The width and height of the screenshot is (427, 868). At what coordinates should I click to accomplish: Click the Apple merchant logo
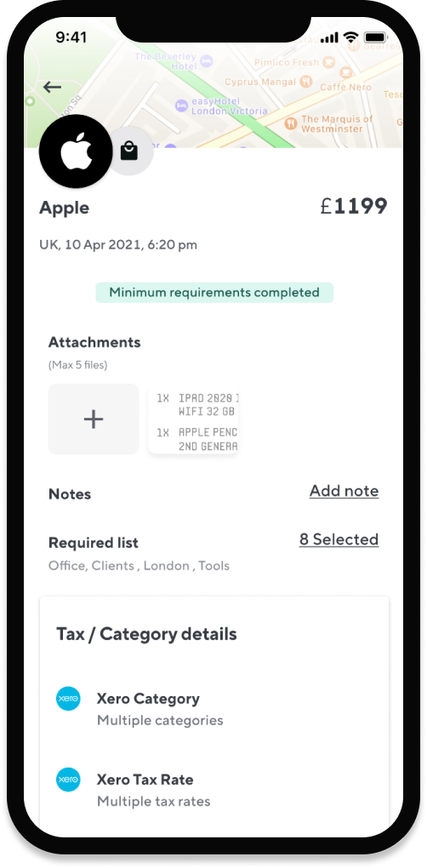tap(76, 151)
